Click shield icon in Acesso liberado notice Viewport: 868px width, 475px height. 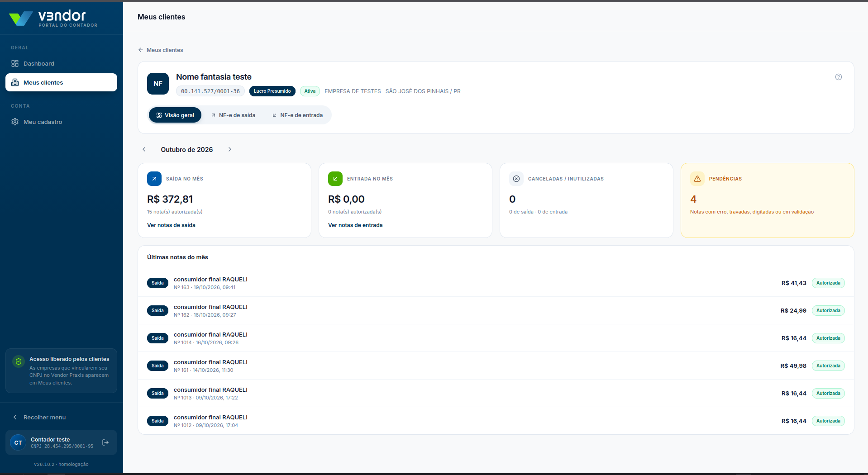point(19,361)
